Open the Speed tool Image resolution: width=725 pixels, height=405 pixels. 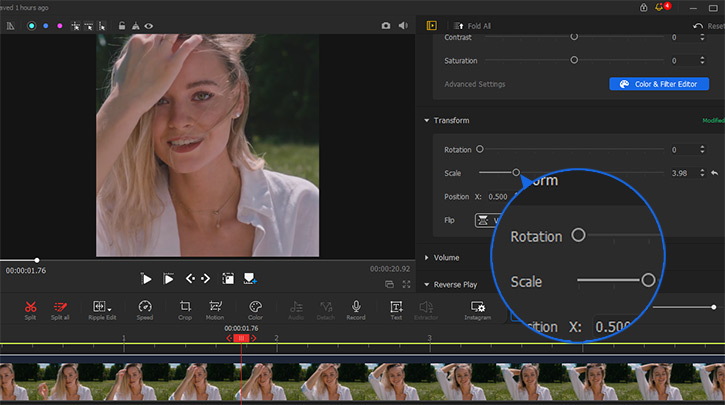145,307
